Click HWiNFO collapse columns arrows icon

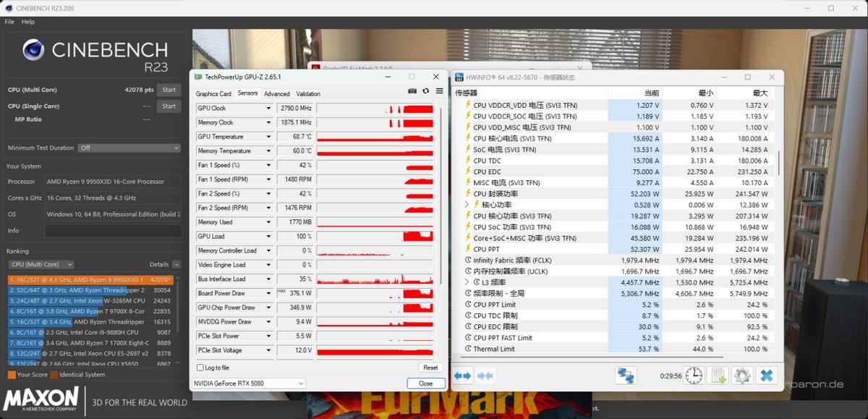click(x=485, y=376)
